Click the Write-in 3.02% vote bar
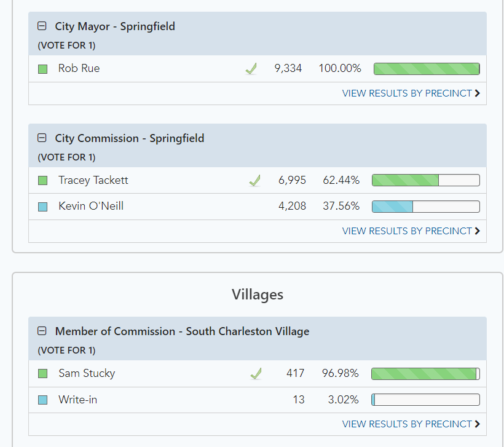 [x=425, y=400]
